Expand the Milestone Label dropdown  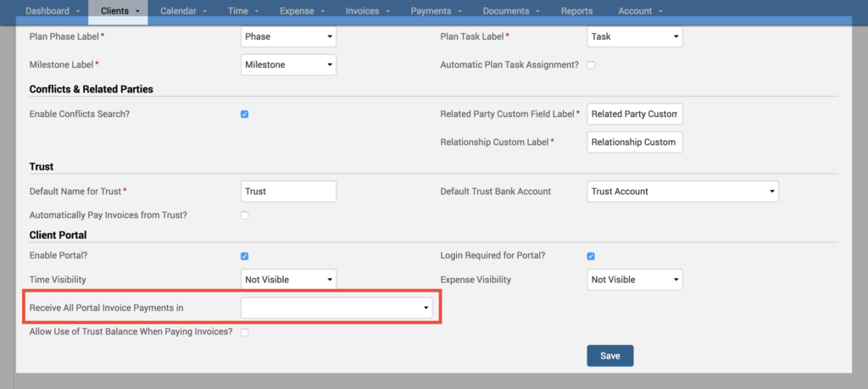click(x=288, y=65)
